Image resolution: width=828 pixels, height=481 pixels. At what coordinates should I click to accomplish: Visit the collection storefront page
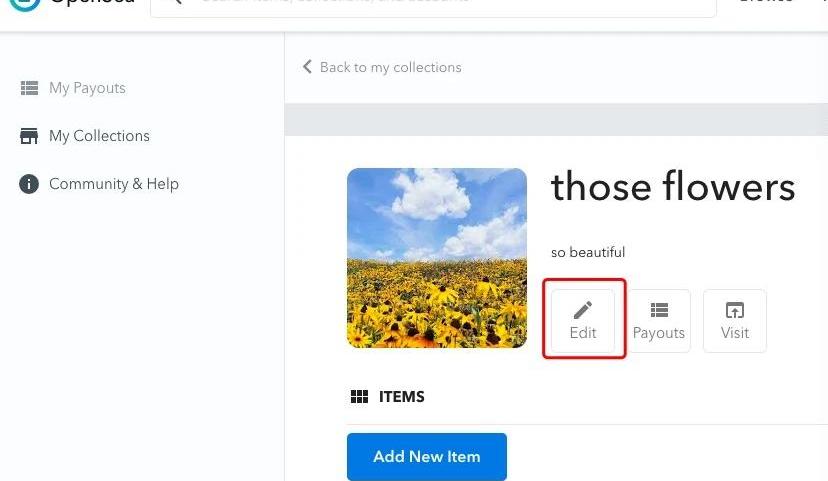(x=735, y=321)
